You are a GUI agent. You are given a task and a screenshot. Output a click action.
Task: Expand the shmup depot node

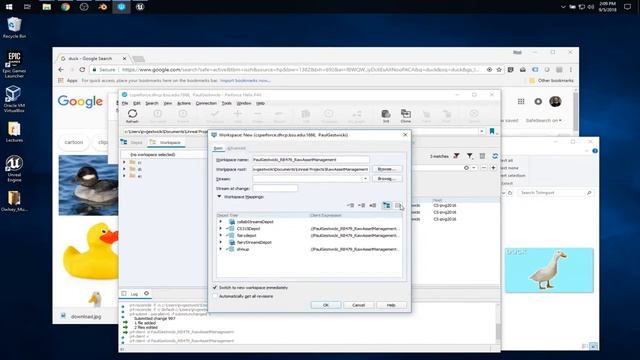click(221, 249)
